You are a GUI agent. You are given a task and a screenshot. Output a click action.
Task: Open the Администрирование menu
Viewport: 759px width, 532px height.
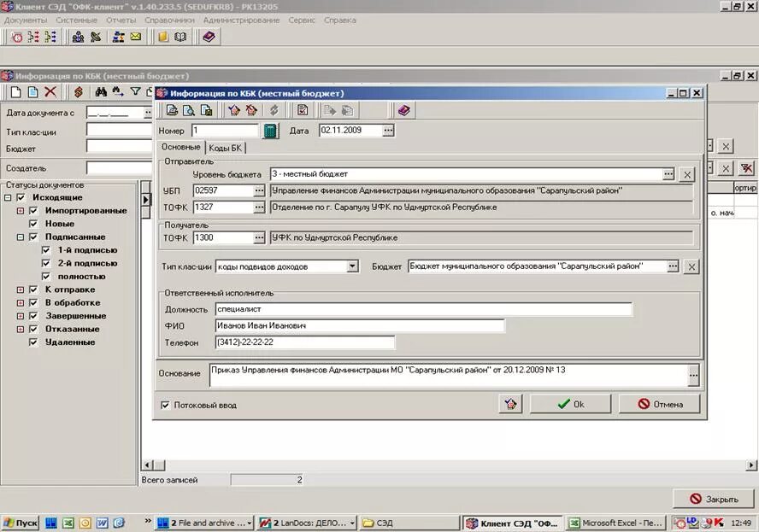click(x=242, y=20)
